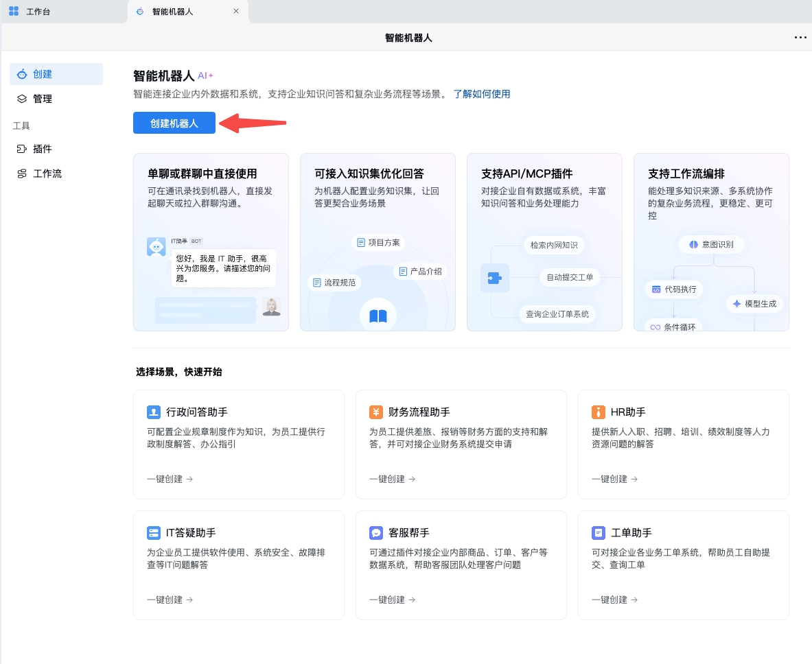Image resolution: width=812 pixels, height=664 pixels.
Task: Close the 智能机器人 tab
Action: [236, 11]
